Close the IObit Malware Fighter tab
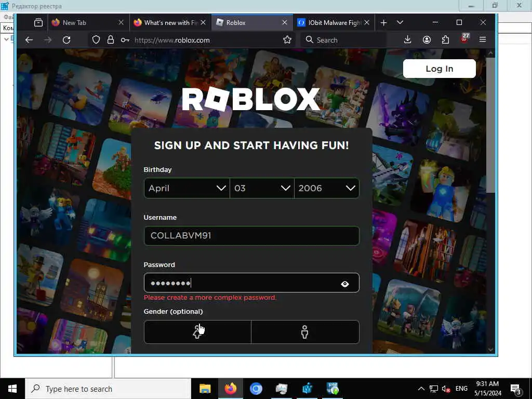532x399 pixels. (x=367, y=23)
